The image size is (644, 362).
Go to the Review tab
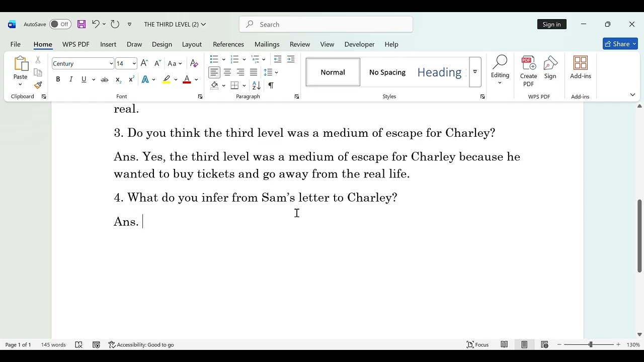click(x=300, y=44)
